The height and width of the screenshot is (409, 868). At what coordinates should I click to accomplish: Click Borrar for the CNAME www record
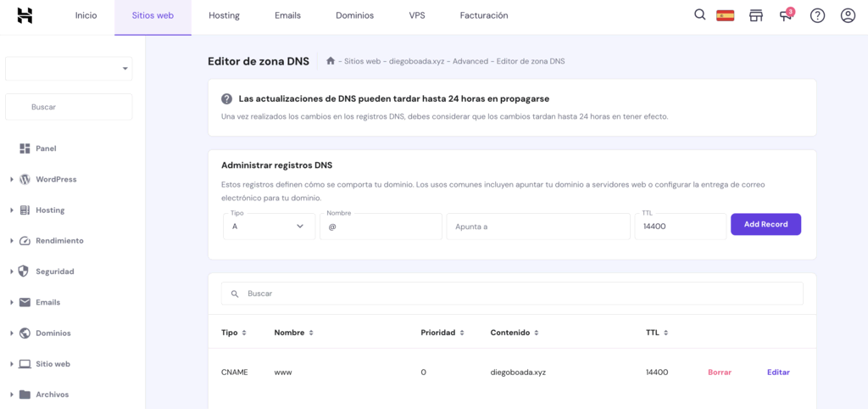click(x=719, y=373)
